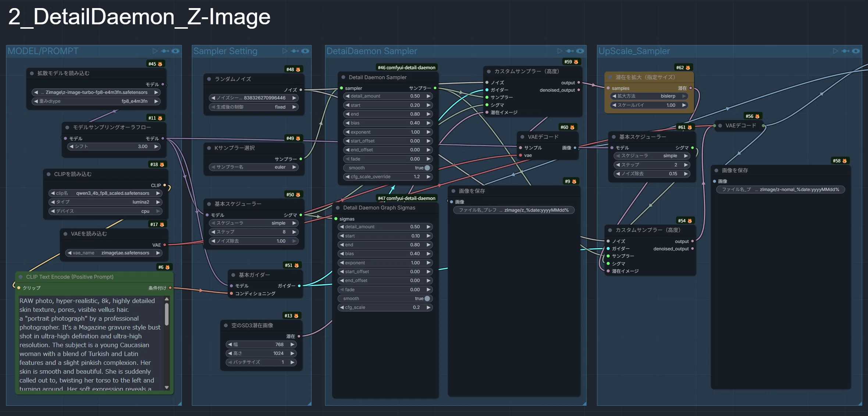The width and height of the screenshot is (868, 416).
Task: Select the Detail Daemon Sampler node title
Action: [378, 77]
